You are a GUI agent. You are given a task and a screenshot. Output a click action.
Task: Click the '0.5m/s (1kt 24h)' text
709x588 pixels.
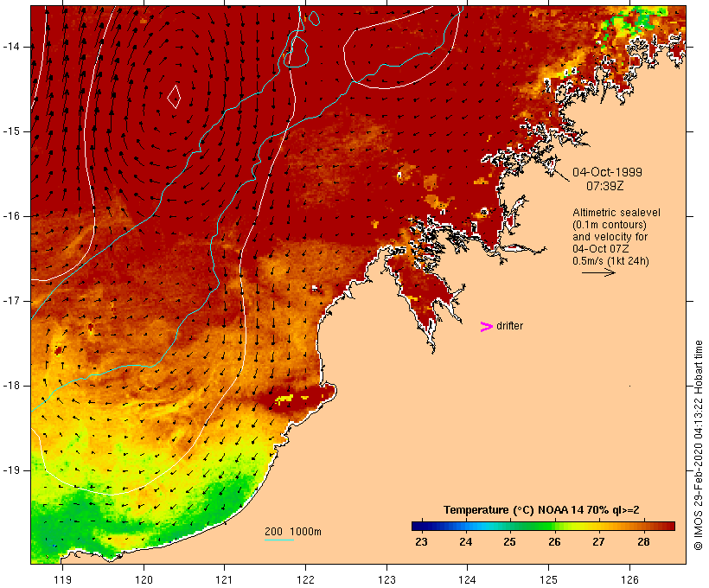611,261
